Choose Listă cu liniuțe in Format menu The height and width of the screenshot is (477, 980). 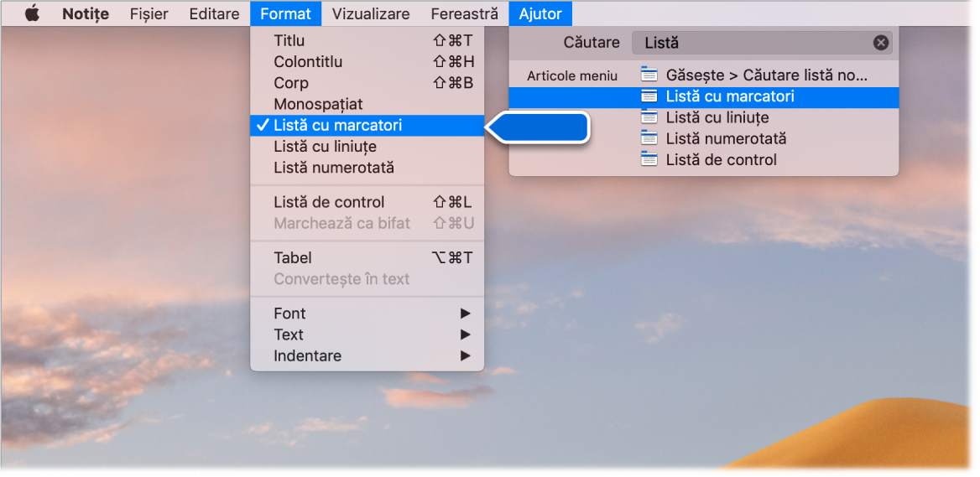click(367, 147)
